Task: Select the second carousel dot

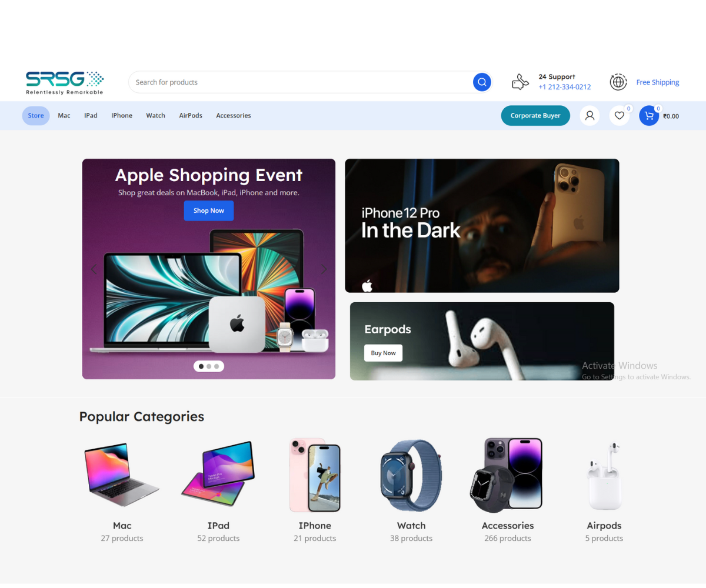Action: (209, 366)
